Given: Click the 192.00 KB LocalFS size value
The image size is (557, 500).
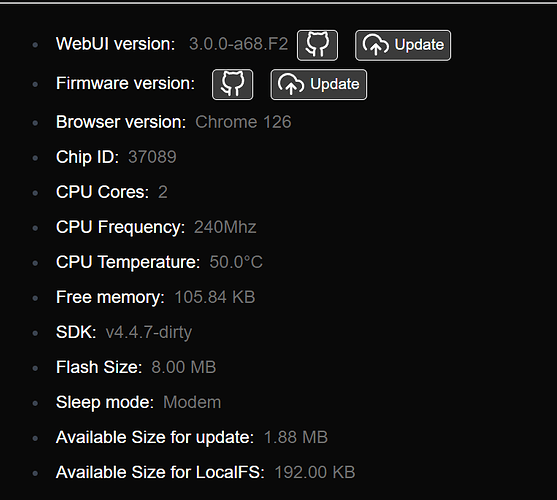Looking at the screenshot, I should [x=315, y=472].
